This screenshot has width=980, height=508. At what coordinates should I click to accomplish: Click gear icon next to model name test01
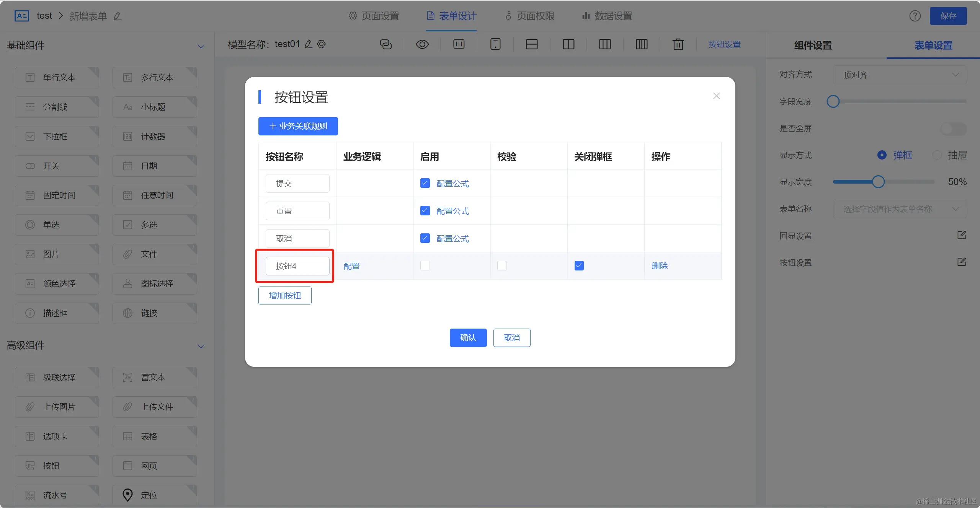322,44
